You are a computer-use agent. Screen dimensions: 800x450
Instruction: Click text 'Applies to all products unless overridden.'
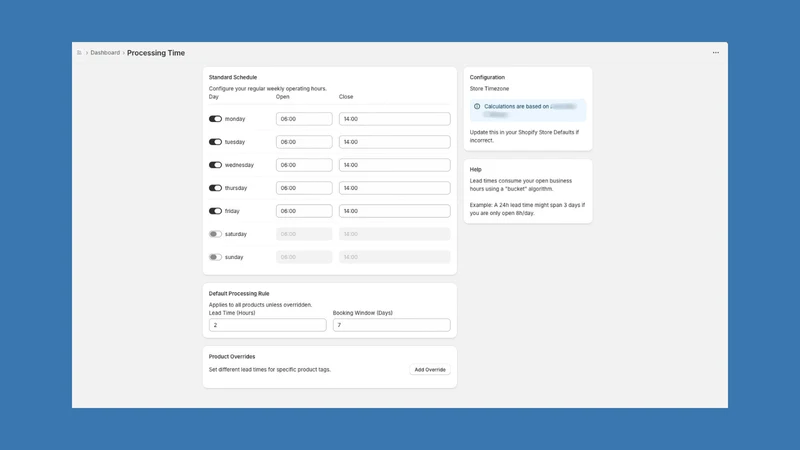pyautogui.click(x=260, y=305)
